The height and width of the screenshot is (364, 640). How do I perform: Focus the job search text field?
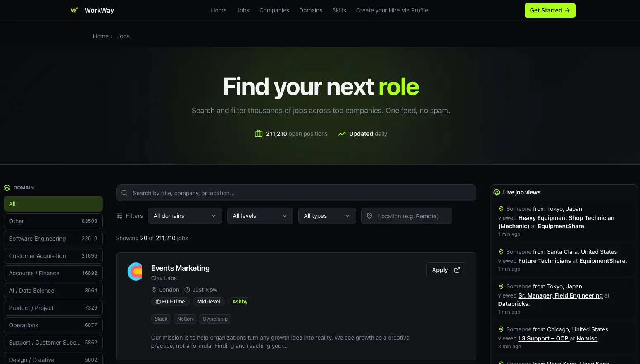pos(296,193)
